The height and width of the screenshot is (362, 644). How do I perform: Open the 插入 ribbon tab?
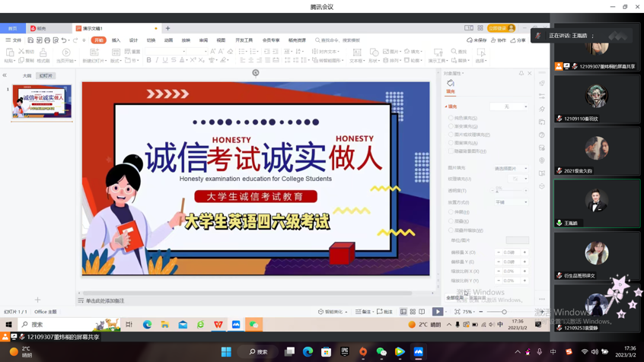[116, 40]
